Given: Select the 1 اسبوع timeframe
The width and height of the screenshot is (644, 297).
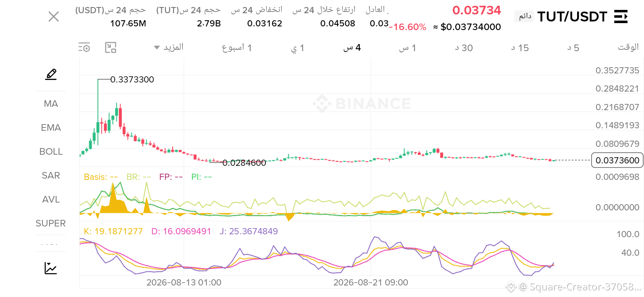Looking at the screenshot, I should (237, 48).
